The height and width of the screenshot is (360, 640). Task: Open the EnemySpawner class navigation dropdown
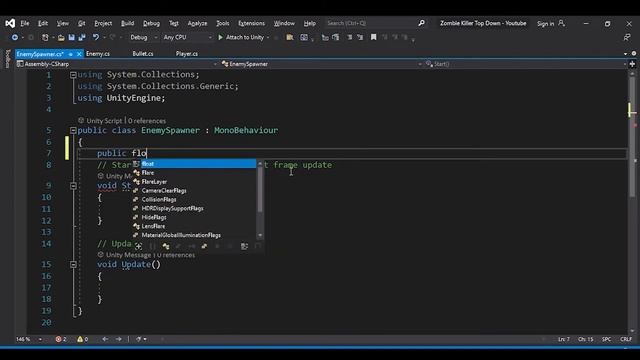(322, 64)
